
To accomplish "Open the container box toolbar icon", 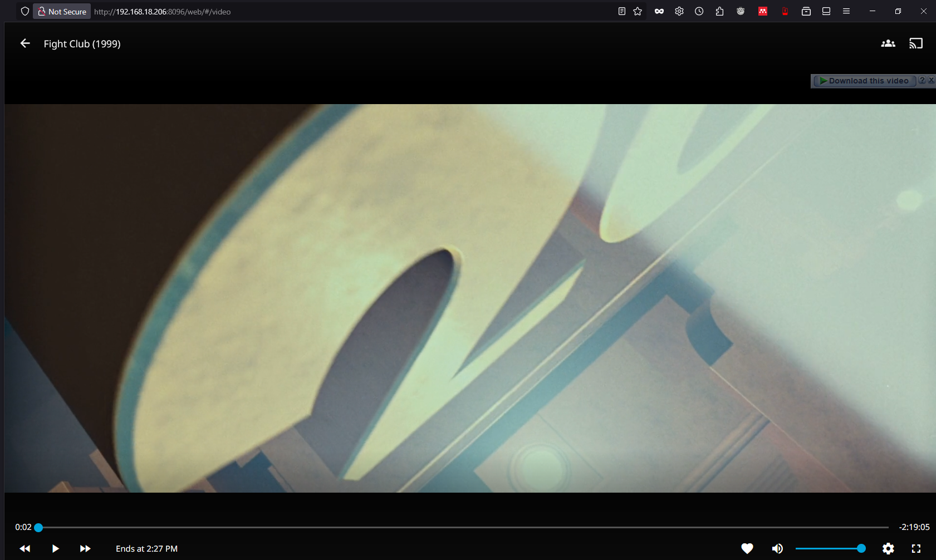I will [x=806, y=11].
